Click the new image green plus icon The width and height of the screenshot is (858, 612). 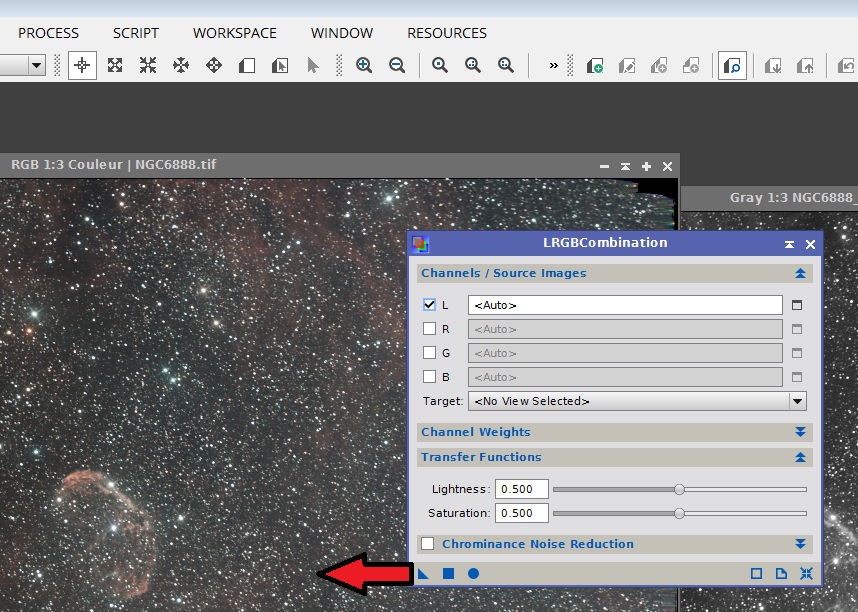[595, 66]
